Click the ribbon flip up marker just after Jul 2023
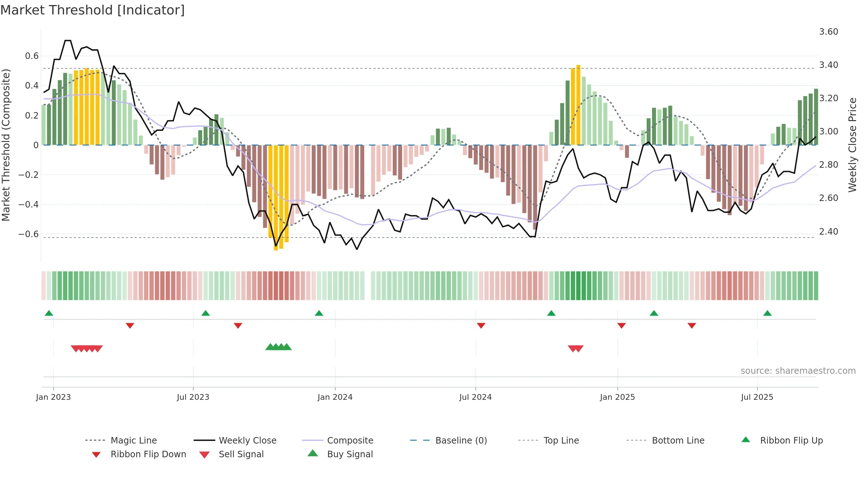868x488 pixels. point(205,313)
